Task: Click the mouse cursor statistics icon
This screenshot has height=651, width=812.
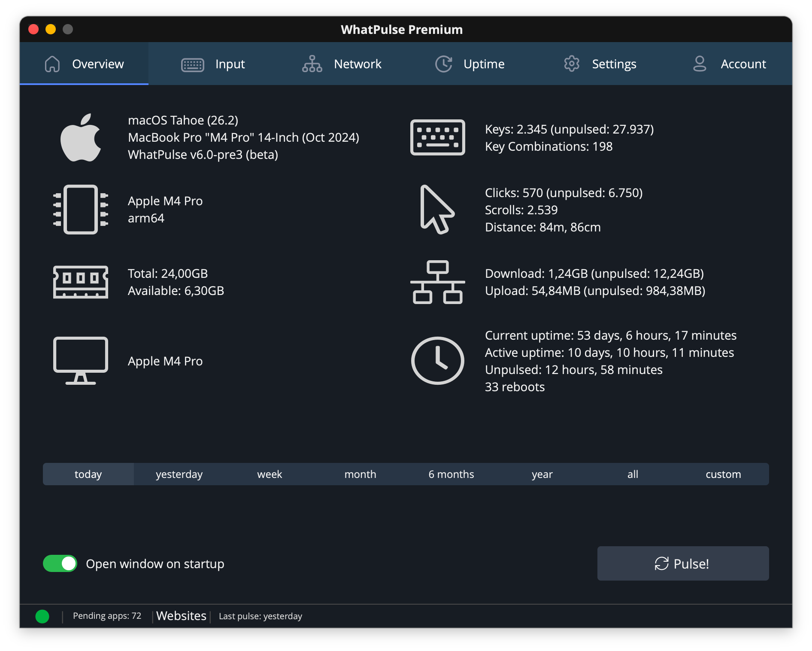Action: click(436, 210)
